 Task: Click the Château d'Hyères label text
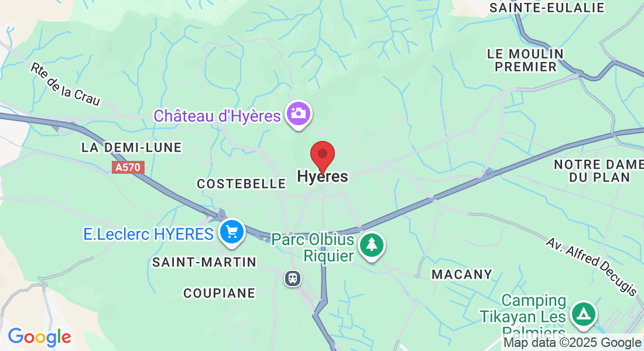[x=217, y=116]
